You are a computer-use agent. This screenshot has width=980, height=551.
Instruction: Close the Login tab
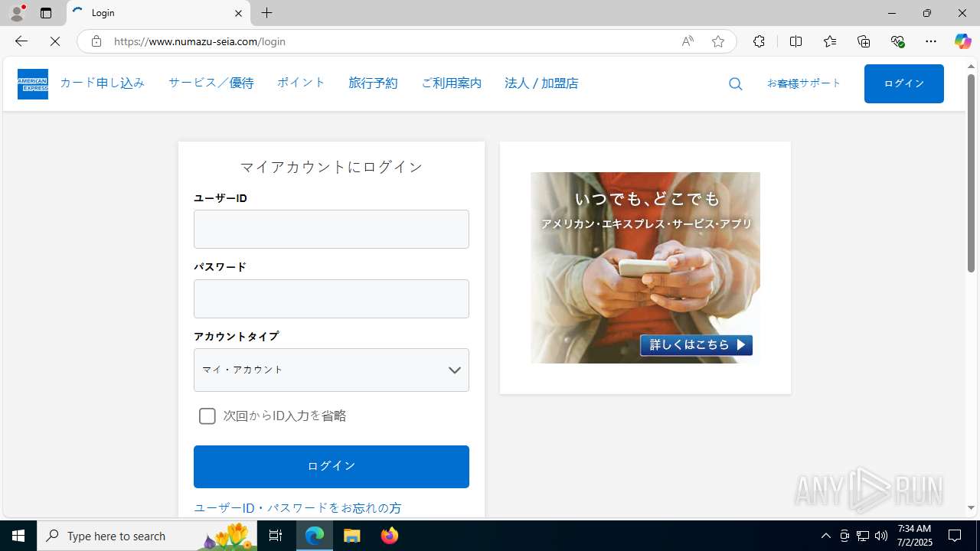tap(238, 13)
